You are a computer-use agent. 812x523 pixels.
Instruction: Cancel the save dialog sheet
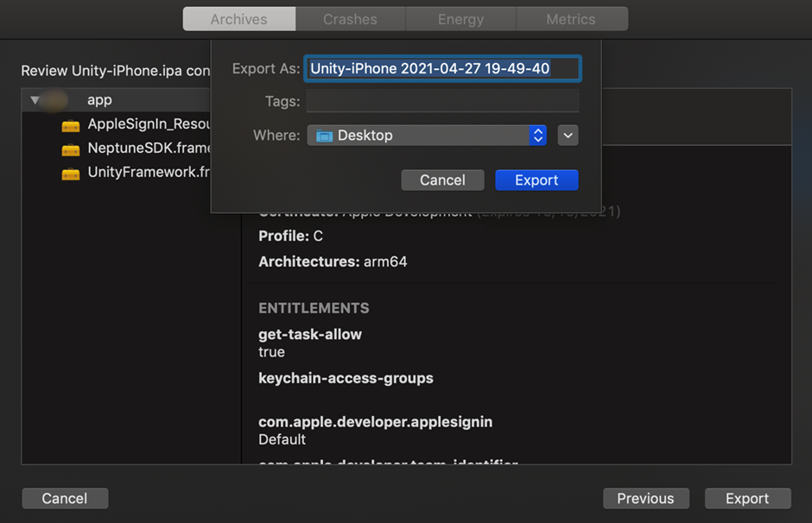coord(443,180)
